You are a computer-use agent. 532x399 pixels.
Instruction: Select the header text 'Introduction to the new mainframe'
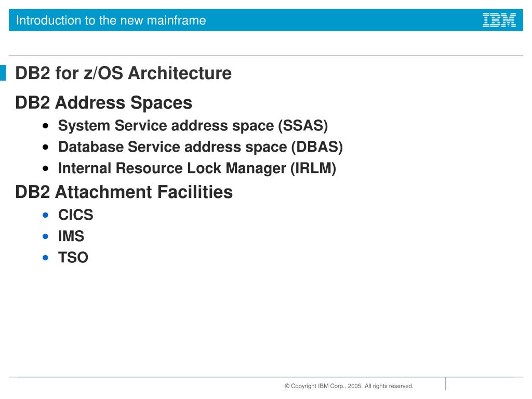(x=111, y=20)
